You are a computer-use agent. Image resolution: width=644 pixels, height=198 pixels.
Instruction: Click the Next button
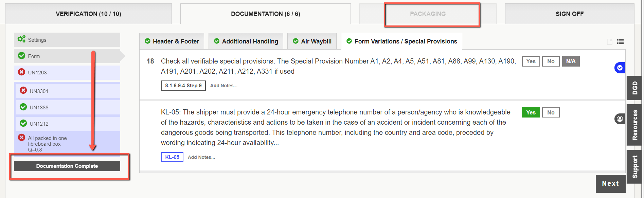[x=610, y=184]
